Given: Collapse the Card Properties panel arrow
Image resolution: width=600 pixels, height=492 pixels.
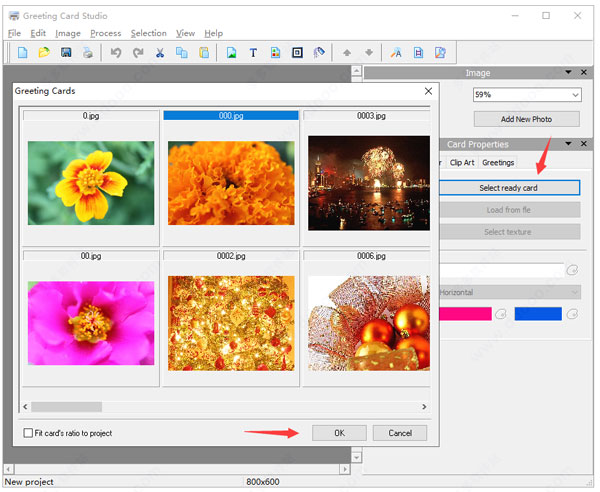Looking at the screenshot, I should click(x=569, y=145).
